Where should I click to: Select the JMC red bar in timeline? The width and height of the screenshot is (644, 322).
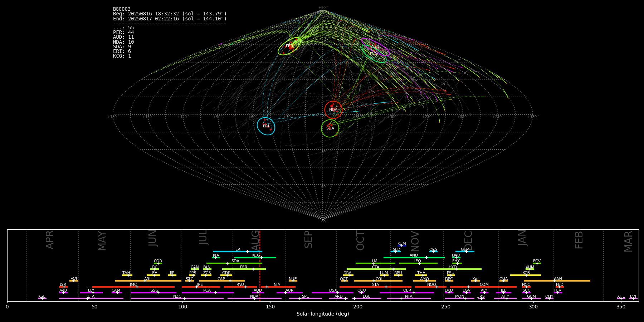(133, 287)
